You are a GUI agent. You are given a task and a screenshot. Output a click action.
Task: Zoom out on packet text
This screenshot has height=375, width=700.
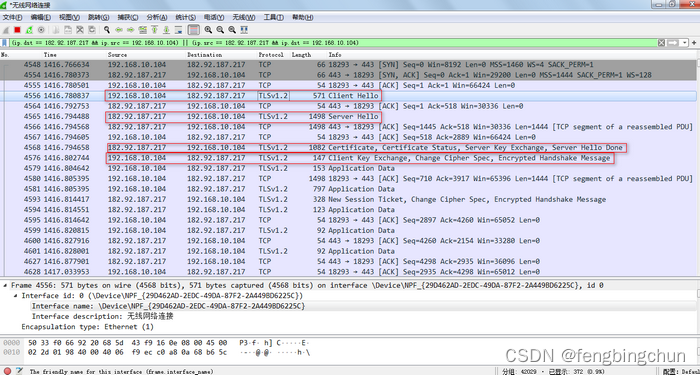pyautogui.click(x=220, y=30)
